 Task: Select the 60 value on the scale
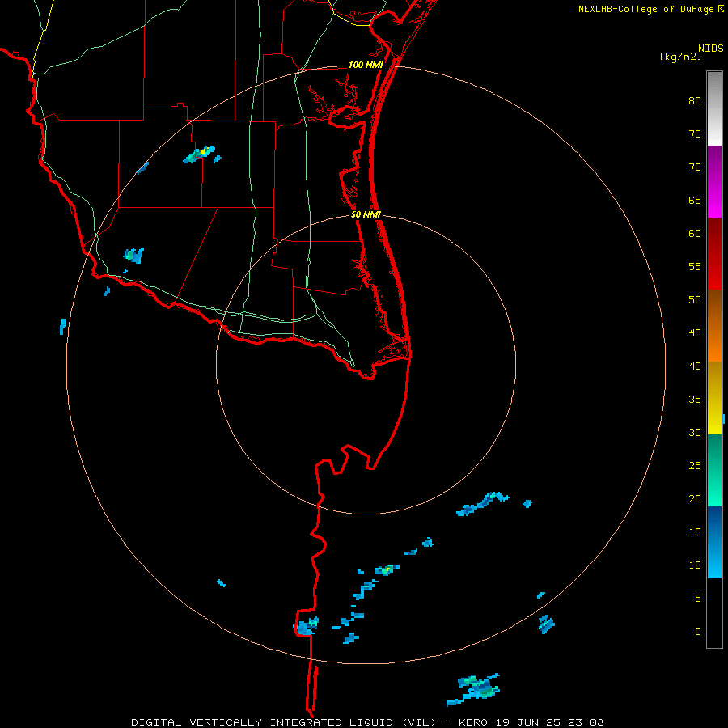click(x=695, y=234)
